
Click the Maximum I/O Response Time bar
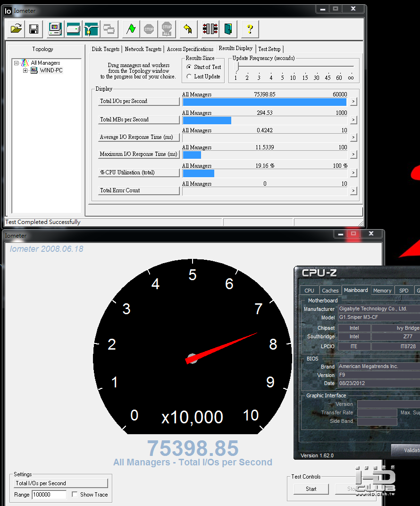point(265,155)
